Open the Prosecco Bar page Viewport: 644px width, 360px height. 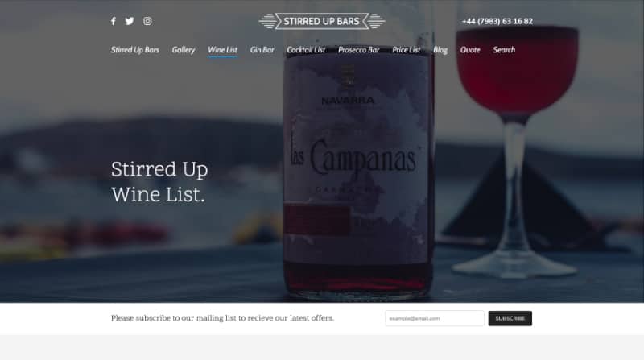point(358,50)
